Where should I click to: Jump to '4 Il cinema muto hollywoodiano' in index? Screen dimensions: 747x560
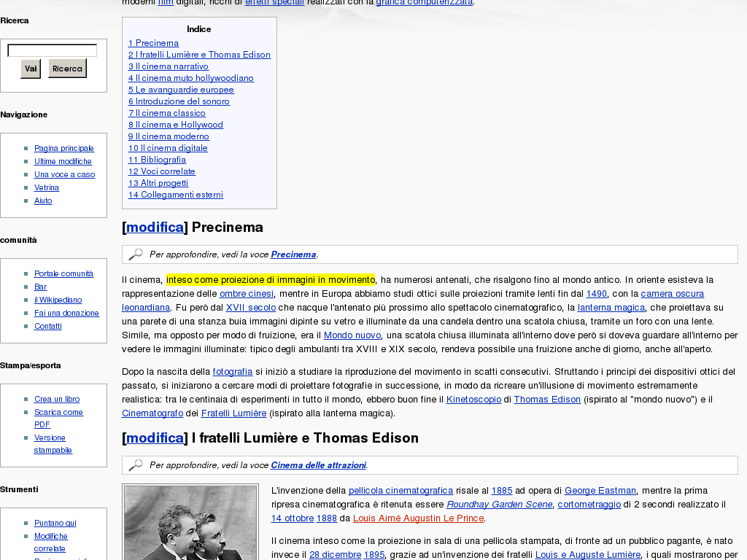[191, 78]
